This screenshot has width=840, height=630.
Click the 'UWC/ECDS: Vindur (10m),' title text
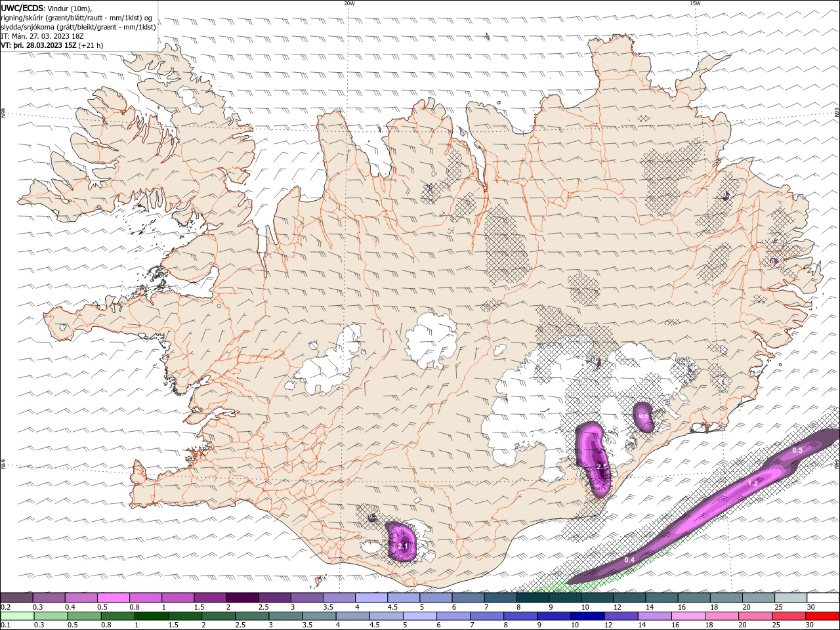tap(47, 8)
